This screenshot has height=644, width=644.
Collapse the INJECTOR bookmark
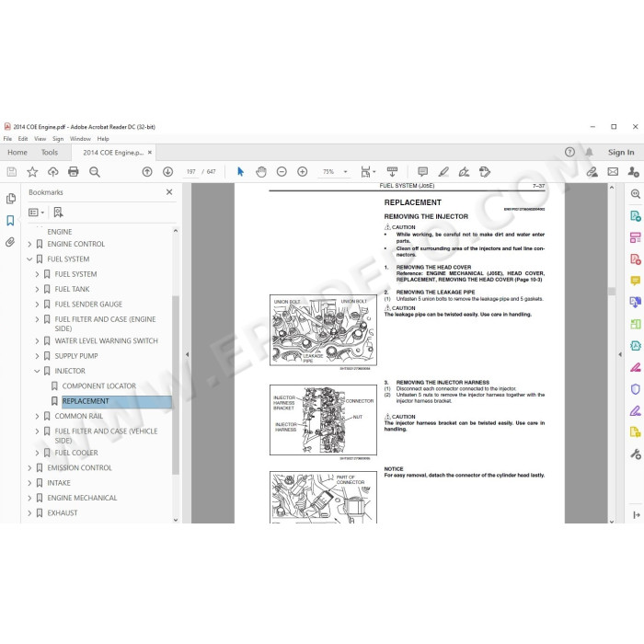37,371
